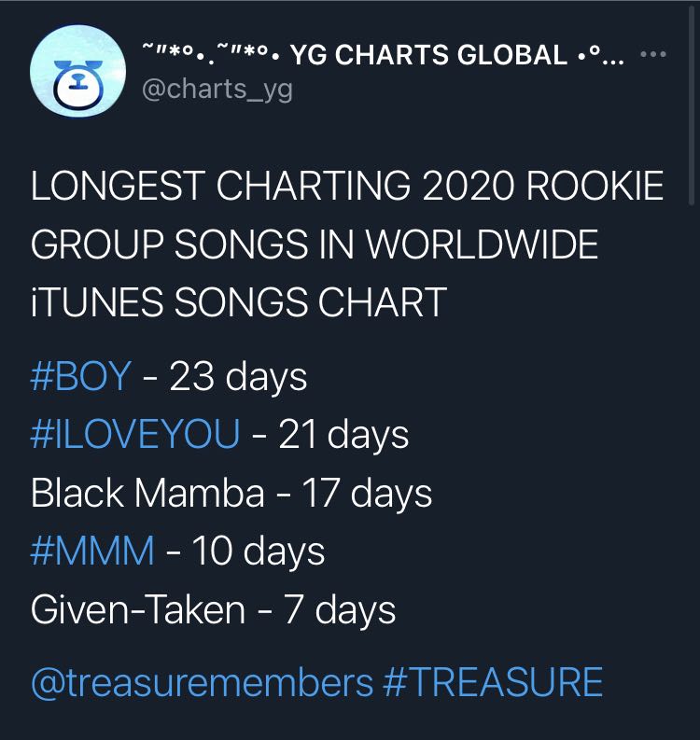Click the iTUNES SONGS CHART line
Screen dimensions: 700x740
(x=238, y=302)
